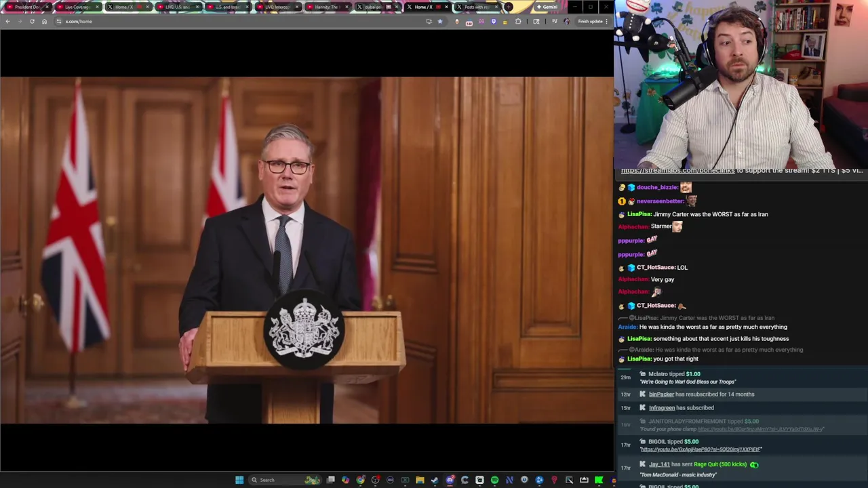Open Spotify from taskbar
Image resolution: width=868 pixels, height=488 pixels.
[x=494, y=480]
